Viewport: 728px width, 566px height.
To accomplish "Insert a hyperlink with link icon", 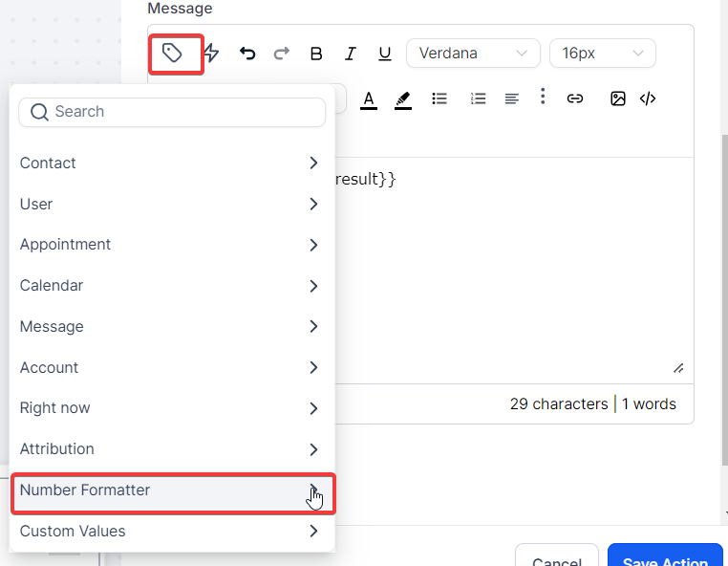I will [575, 98].
